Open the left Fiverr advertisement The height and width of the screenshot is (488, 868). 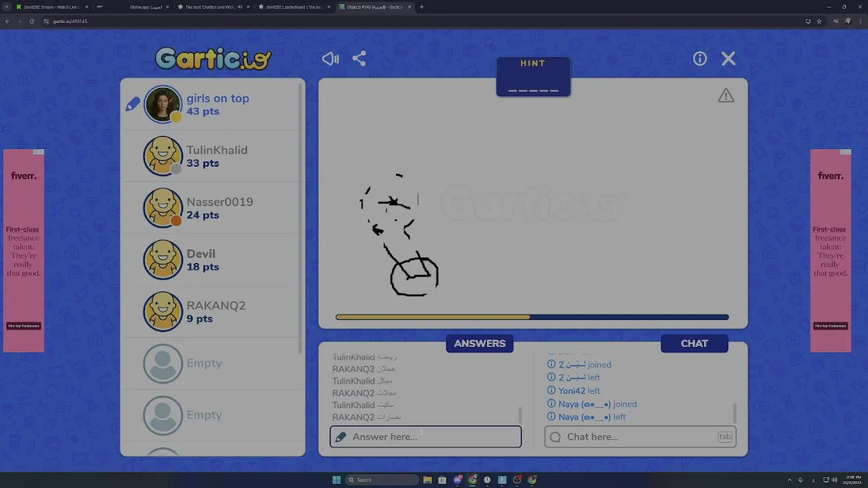(24, 251)
